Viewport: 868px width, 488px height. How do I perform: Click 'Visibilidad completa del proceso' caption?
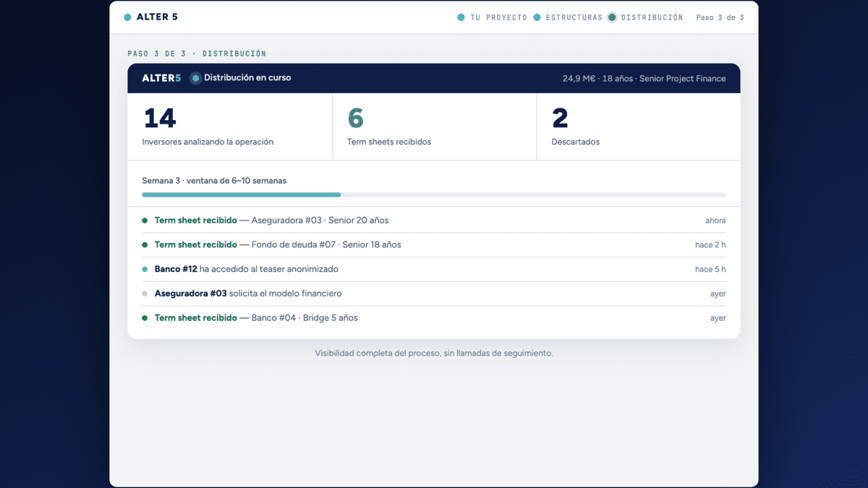[434, 354]
